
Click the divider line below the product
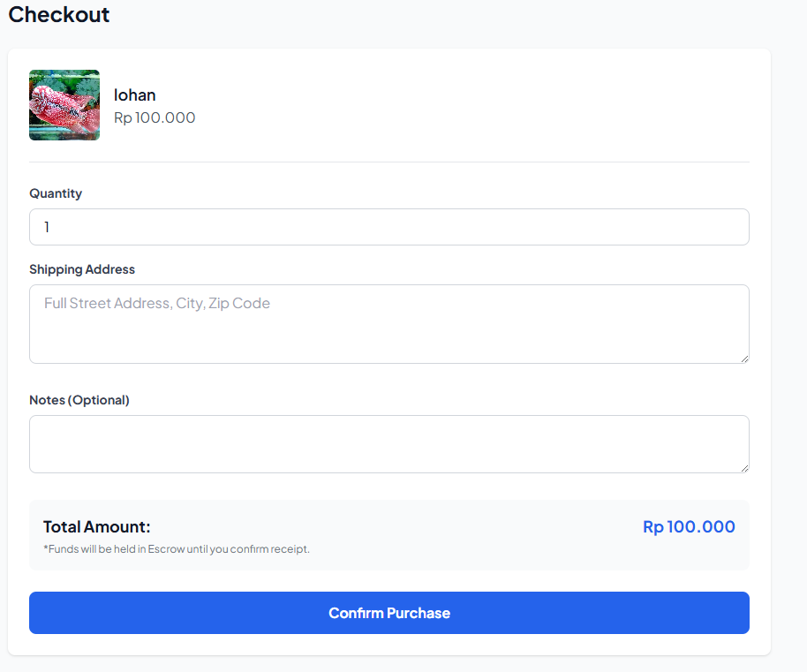(x=388, y=162)
